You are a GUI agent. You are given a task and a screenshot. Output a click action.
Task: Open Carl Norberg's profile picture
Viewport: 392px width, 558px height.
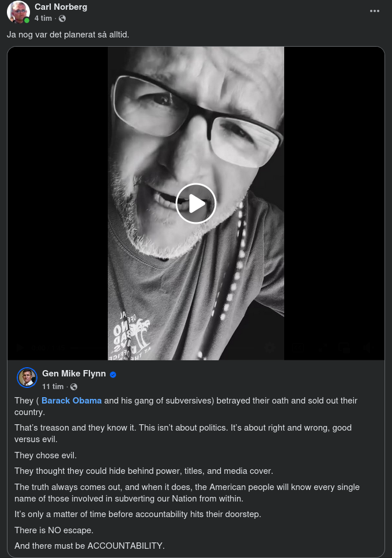pyautogui.click(x=18, y=12)
